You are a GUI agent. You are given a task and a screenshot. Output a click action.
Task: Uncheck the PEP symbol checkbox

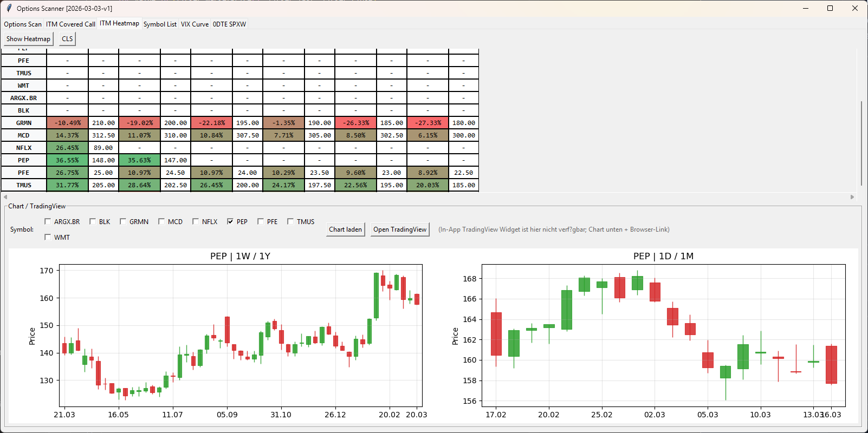click(230, 221)
